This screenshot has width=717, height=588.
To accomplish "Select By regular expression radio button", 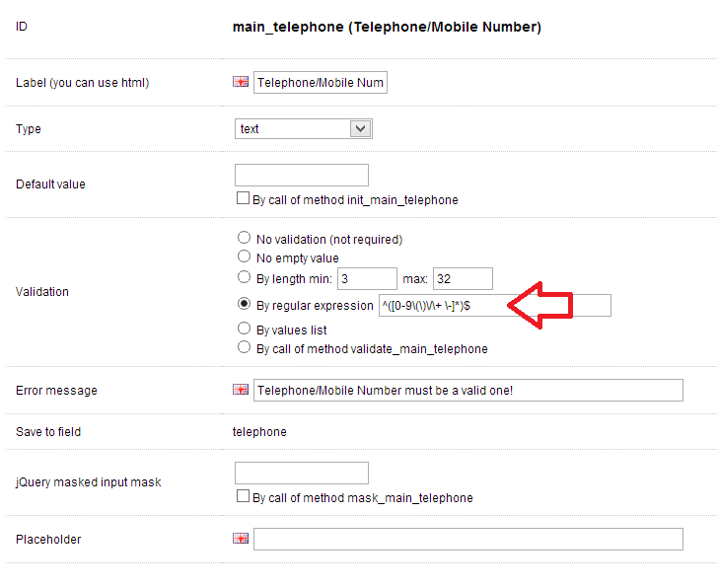I will click(245, 305).
